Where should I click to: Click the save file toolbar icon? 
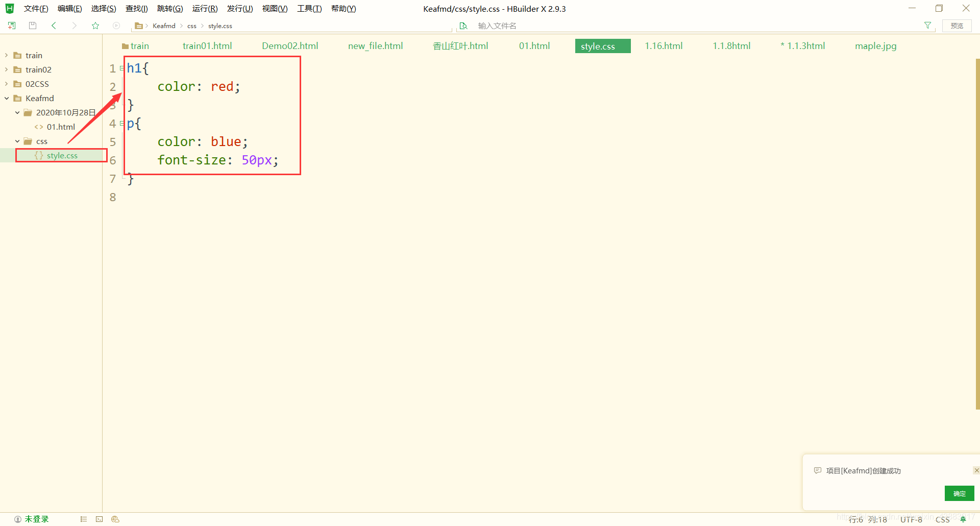33,26
